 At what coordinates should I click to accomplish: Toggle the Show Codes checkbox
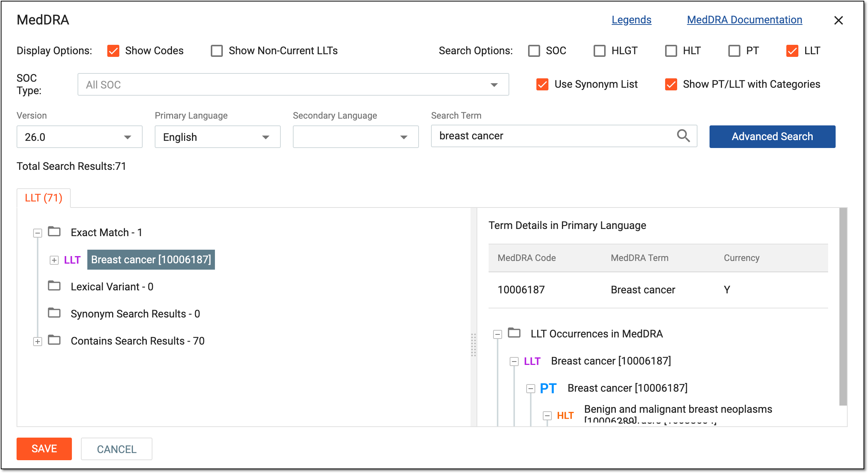pos(113,51)
